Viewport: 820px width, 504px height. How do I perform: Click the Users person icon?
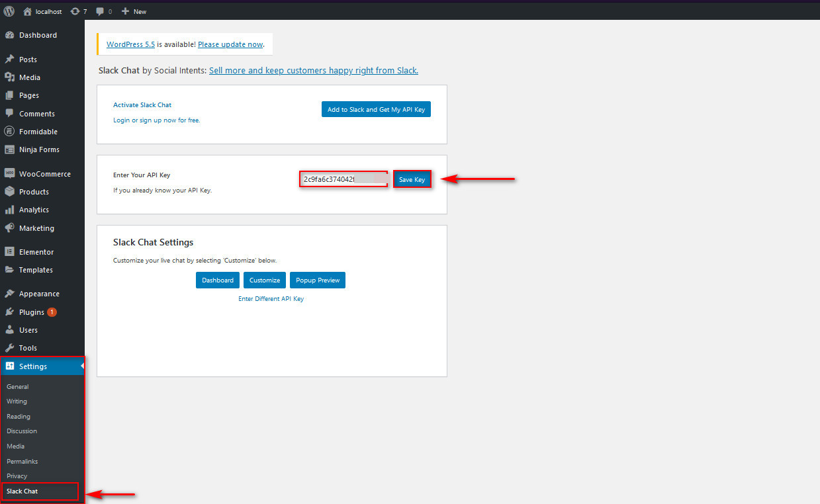(x=9, y=330)
